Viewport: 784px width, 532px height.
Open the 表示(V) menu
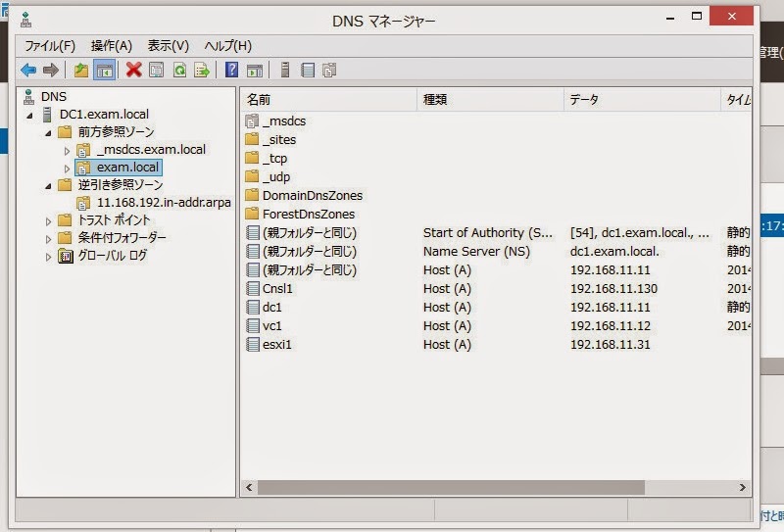(x=168, y=46)
